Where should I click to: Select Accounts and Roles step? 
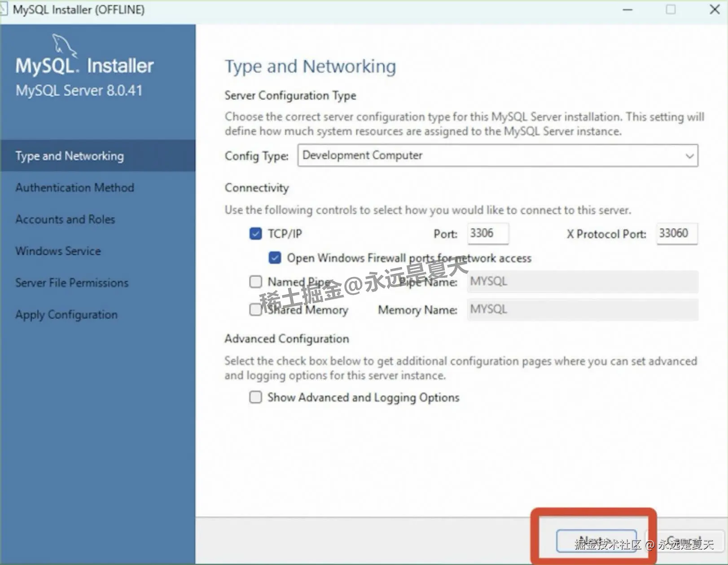click(65, 220)
